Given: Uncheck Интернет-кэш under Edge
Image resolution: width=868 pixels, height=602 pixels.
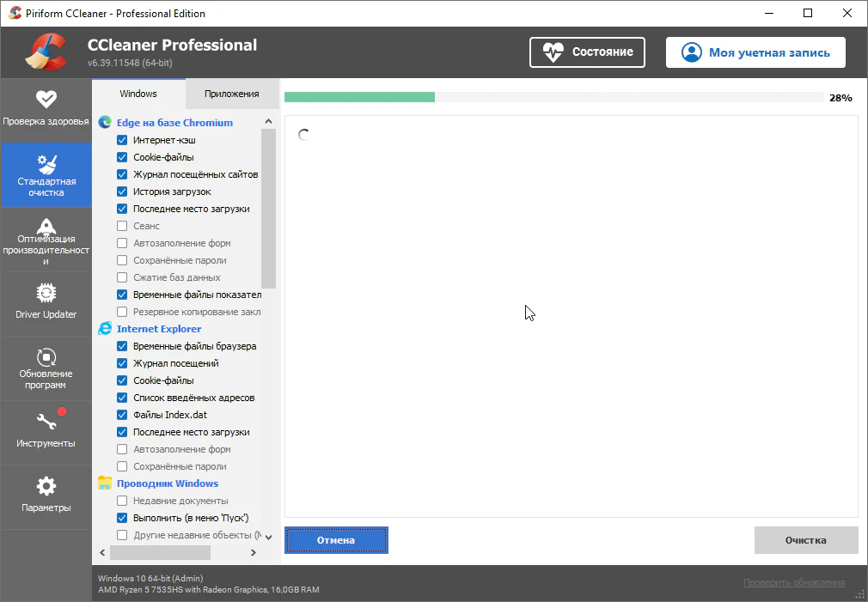Looking at the screenshot, I should coord(122,140).
